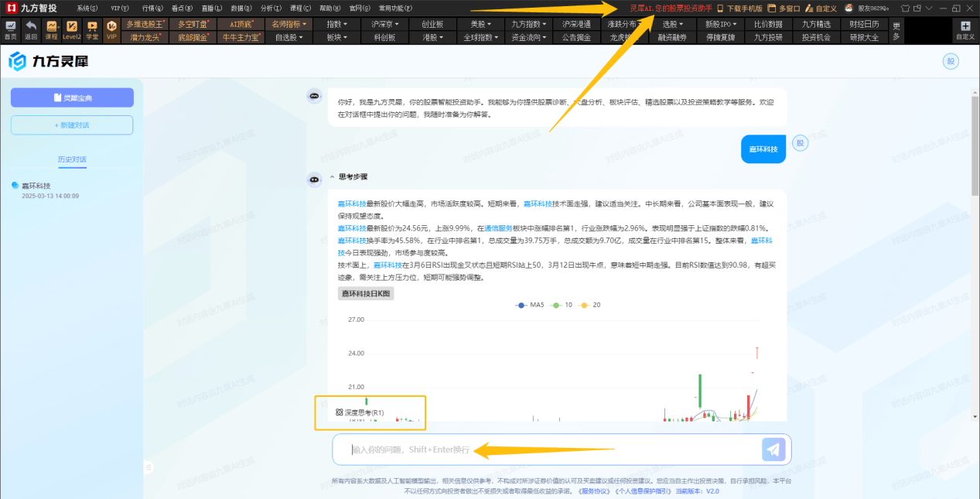Click the 多维选股王 toolbar button
Viewport: 980px width, 499px height.
coord(145,24)
